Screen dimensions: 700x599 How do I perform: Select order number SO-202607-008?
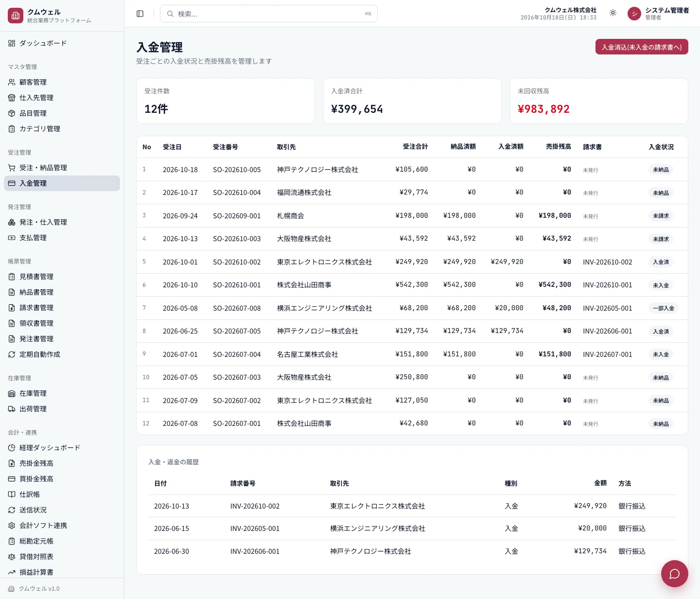point(237,308)
